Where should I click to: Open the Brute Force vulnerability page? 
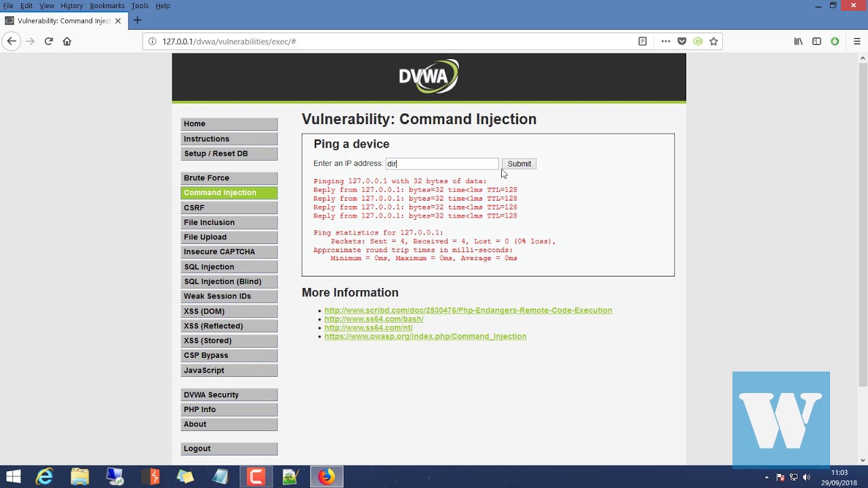coord(229,178)
